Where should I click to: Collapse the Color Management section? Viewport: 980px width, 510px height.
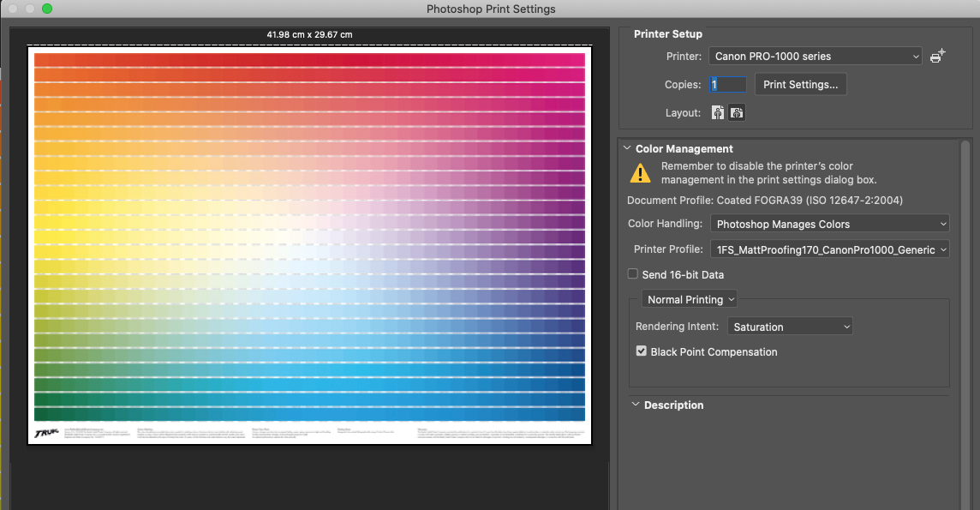[x=626, y=147]
